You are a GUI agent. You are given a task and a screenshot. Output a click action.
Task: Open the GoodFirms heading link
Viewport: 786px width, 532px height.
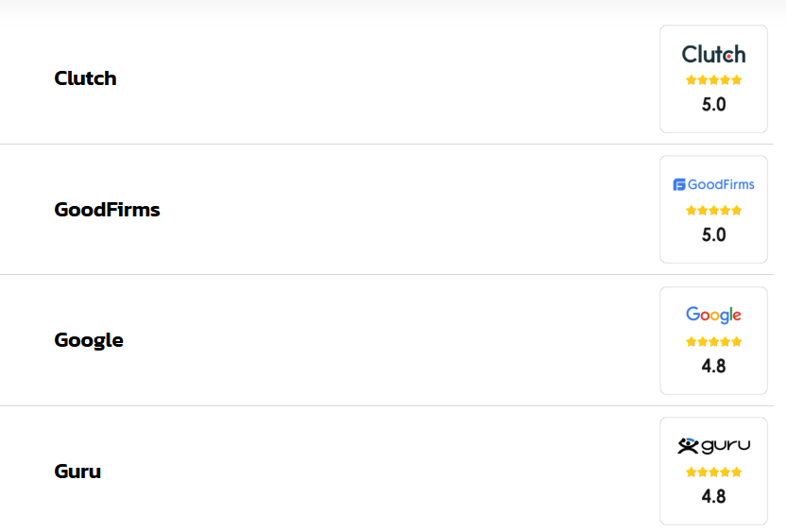click(107, 210)
